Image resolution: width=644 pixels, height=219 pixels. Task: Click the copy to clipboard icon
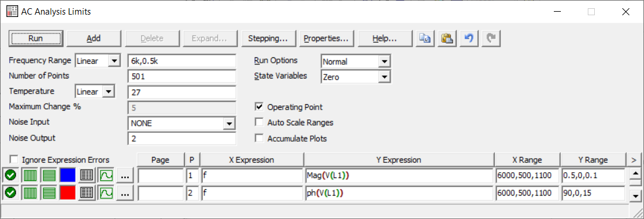point(424,38)
